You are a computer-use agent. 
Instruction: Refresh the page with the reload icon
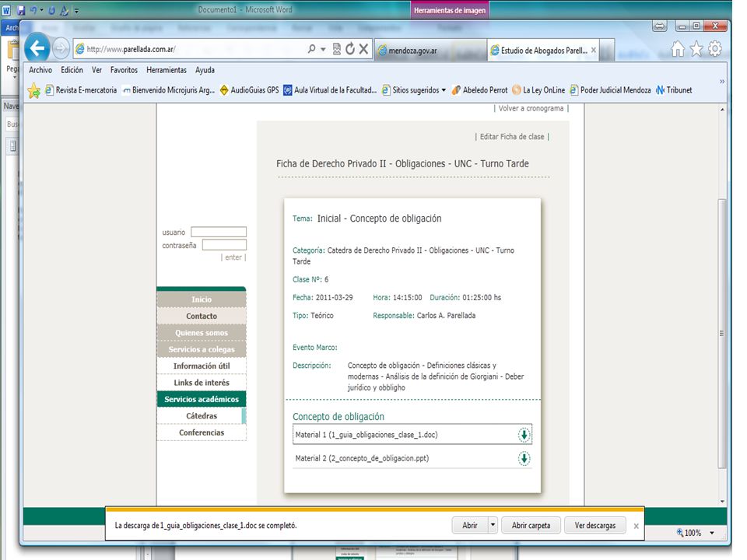350,48
